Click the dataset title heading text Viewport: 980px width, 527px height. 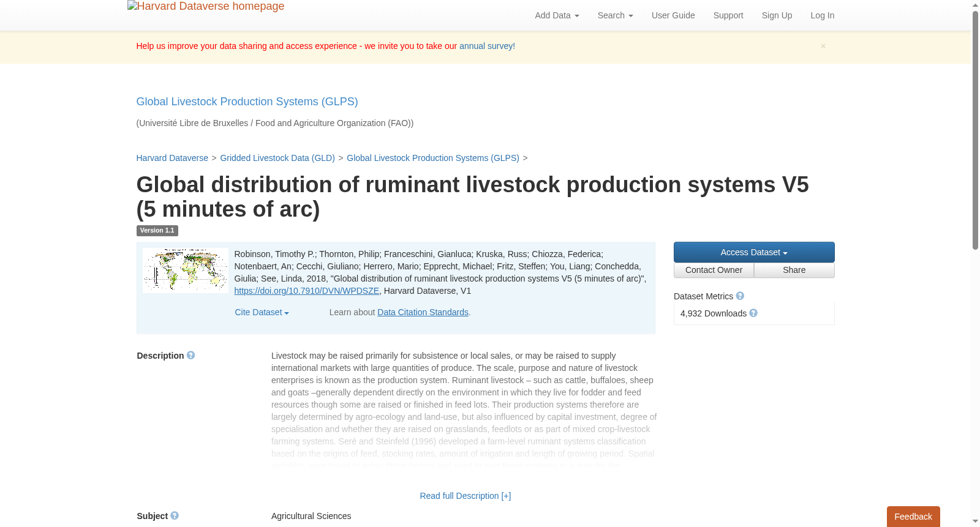[x=472, y=197]
